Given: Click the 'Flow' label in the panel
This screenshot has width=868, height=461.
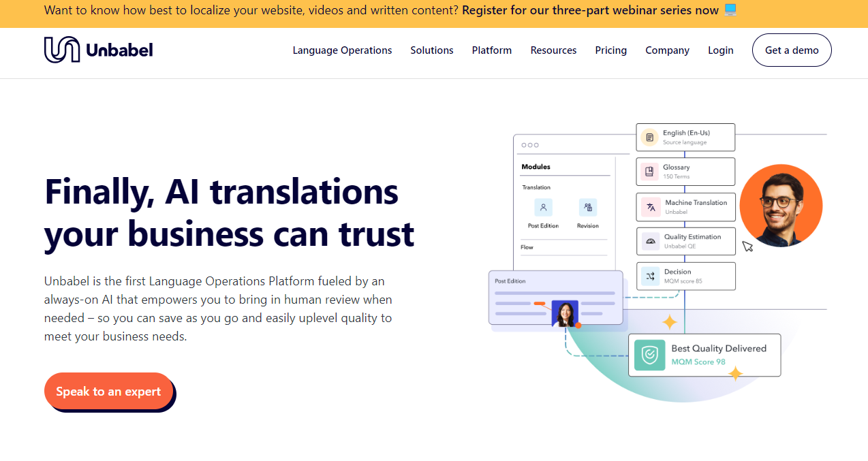Looking at the screenshot, I should [527, 247].
